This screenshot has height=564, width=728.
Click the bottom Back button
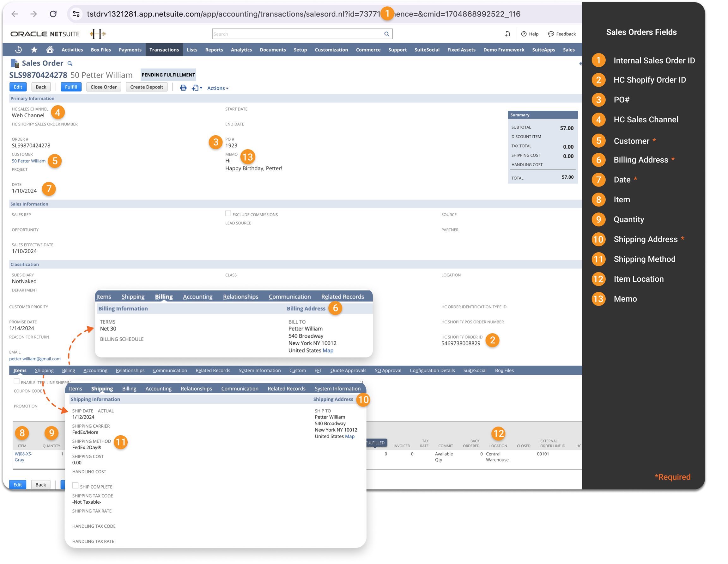click(x=41, y=485)
